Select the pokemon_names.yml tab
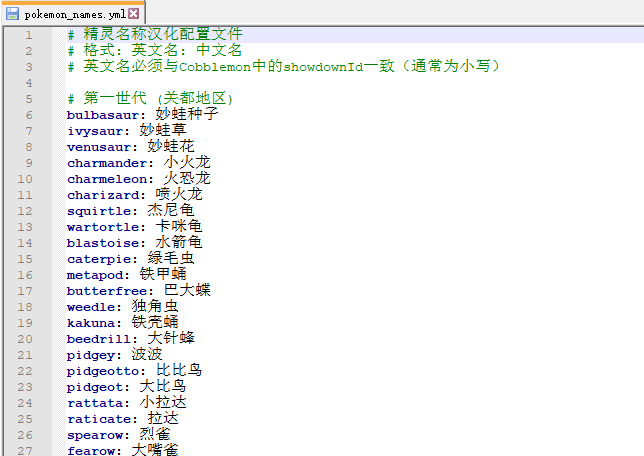Viewport: 644px width, 456px height. 74,14
